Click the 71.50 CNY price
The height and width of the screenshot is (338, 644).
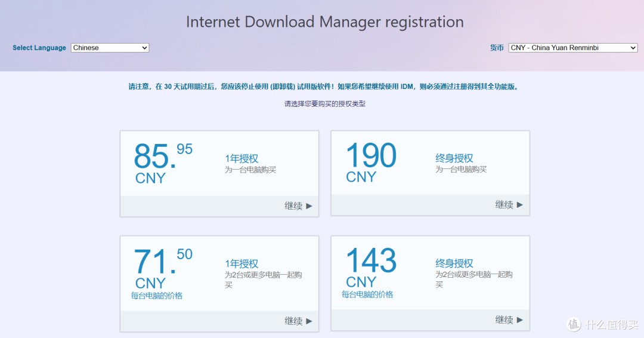coord(163,268)
